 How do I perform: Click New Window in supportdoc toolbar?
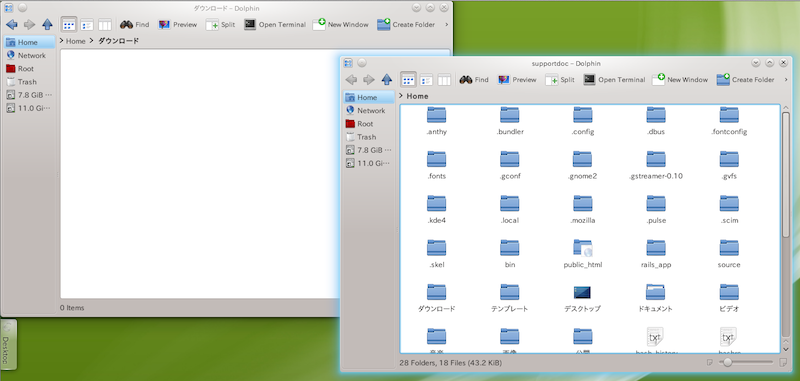pos(680,80)
